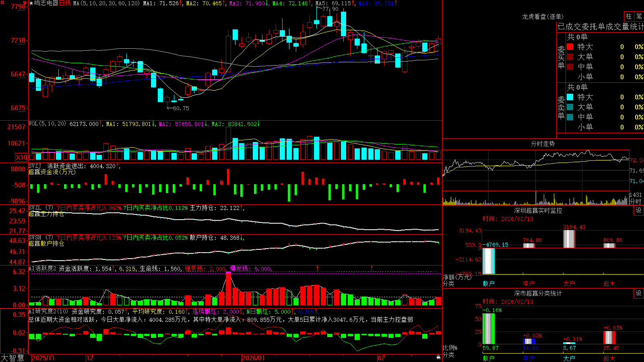Switch chart display to 柱 mode
This screenshot has width=644, height=362.
coord(629,16)
